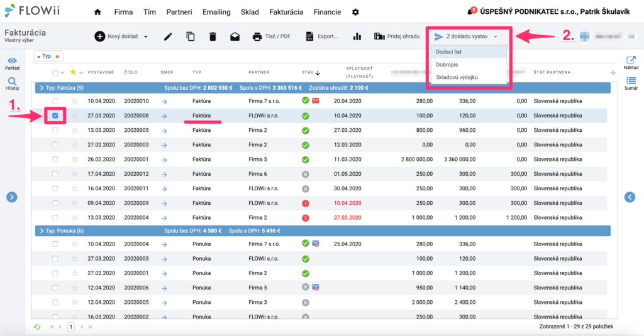
Task: Open the Fakturácia menu
Action: point(286,12)
